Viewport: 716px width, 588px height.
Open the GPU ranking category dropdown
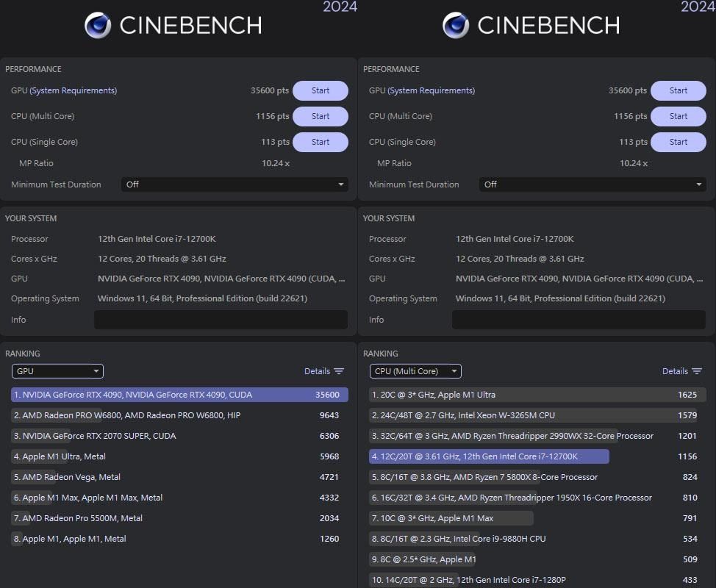[57, 371]
